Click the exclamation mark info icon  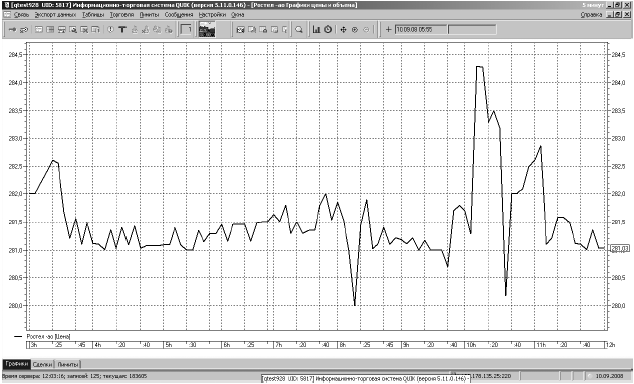[110, 30]
